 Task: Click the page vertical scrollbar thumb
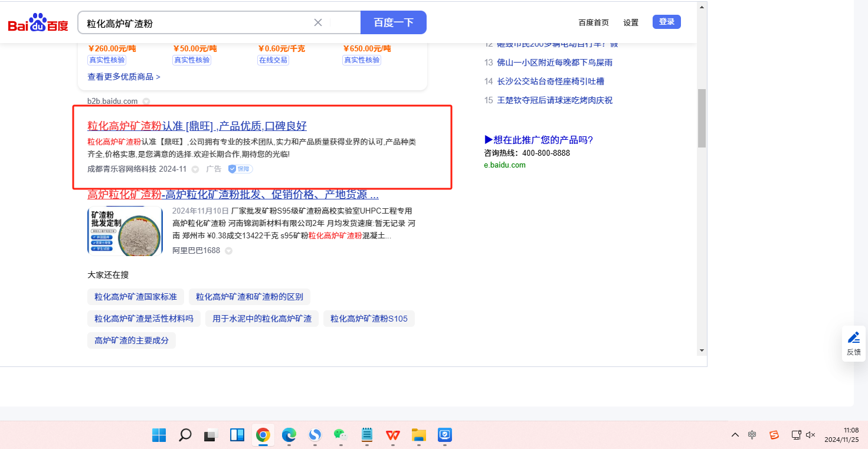coord(702,118)
